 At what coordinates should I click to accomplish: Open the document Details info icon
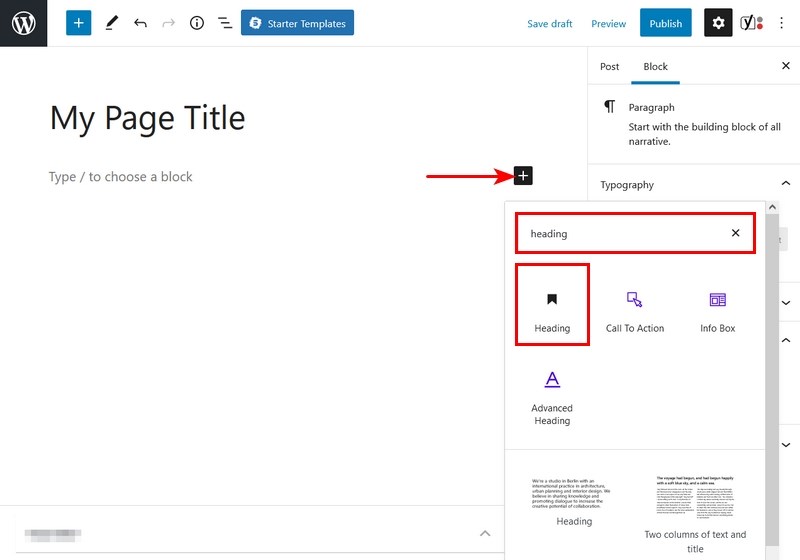click(x=197, y=23)
